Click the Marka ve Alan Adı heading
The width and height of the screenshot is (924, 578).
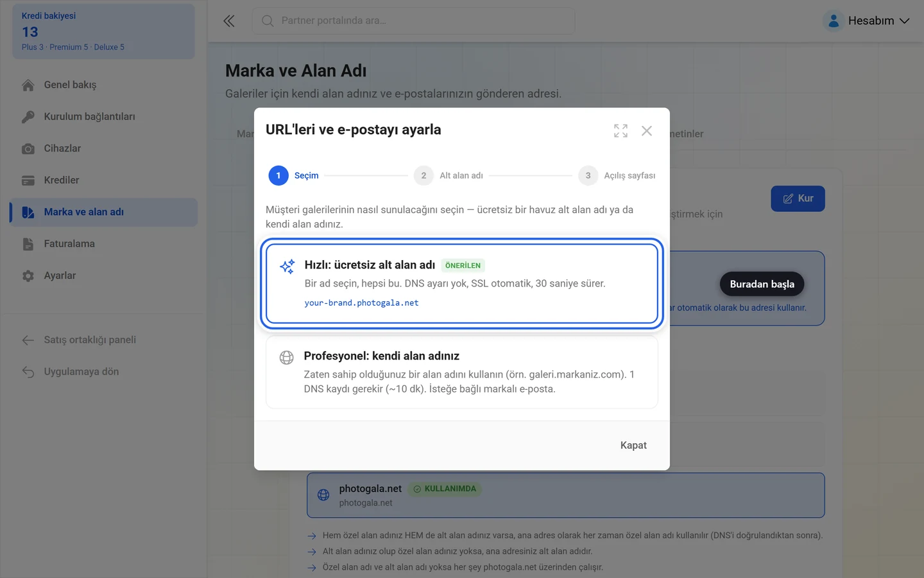[296, 71]
